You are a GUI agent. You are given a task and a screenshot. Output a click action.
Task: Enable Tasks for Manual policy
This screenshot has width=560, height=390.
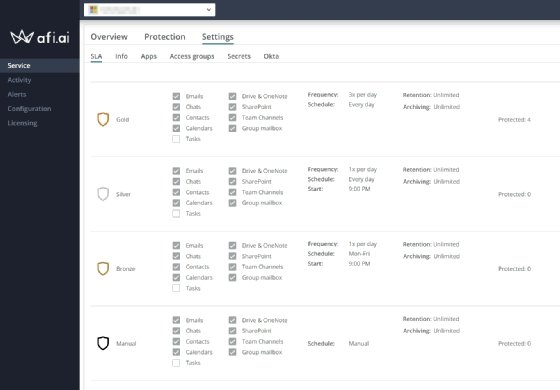pyautogui.click(x=176, y=363)
